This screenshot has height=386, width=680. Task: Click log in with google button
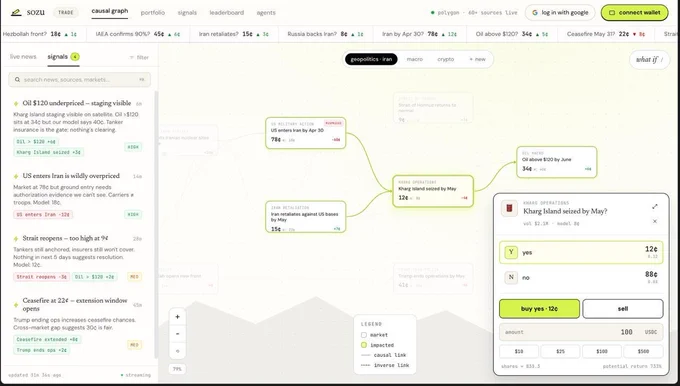tap(559, 13)
